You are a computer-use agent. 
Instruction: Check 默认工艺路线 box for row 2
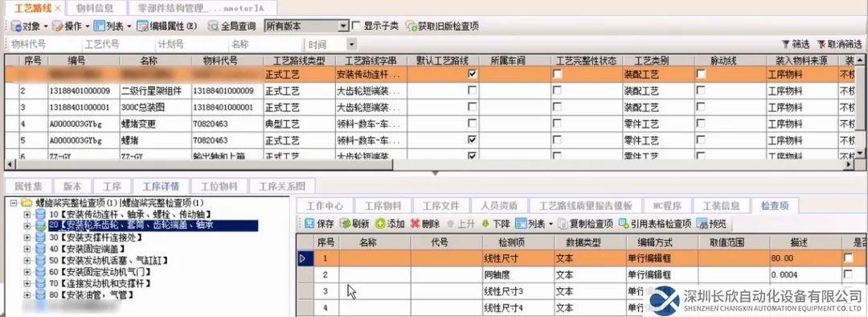(x=473, y=90)
